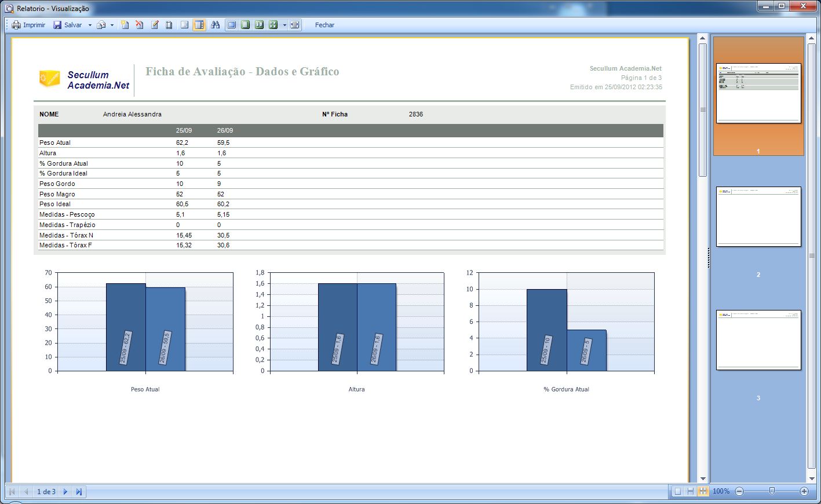Click the delete page icon with red X
The height and width of the screenshot is (504, 821).
click(x=140, y=25)
